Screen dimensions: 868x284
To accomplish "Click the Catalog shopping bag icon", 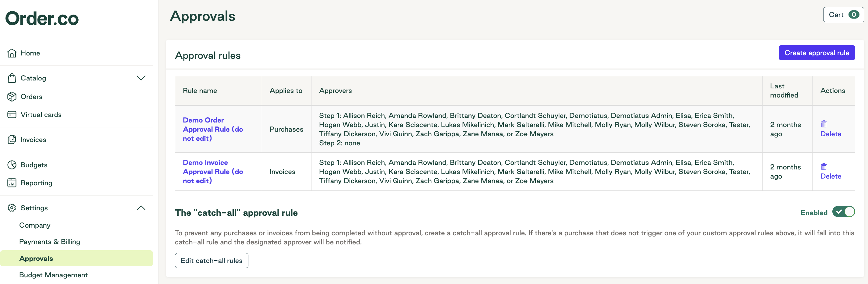I will [12, 78].
